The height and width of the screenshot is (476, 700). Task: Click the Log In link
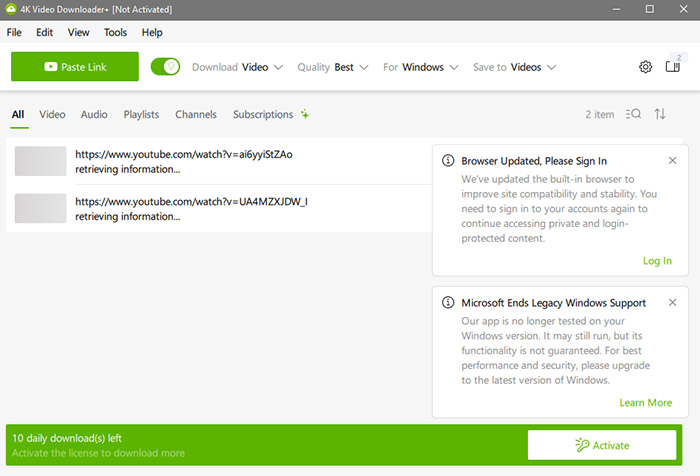pyautogui.click(x=657, y=261)
